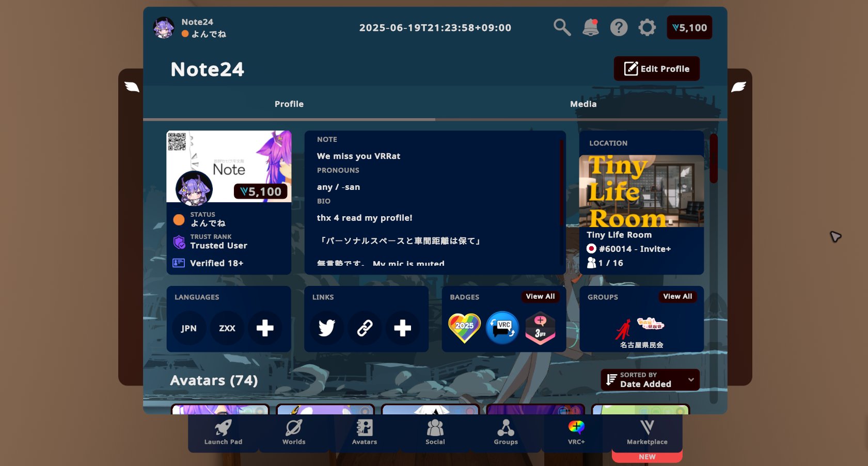
Task: Click the timestamp 2025-06-19T21:23:58+09:00
Action: (x=435, y=28)
